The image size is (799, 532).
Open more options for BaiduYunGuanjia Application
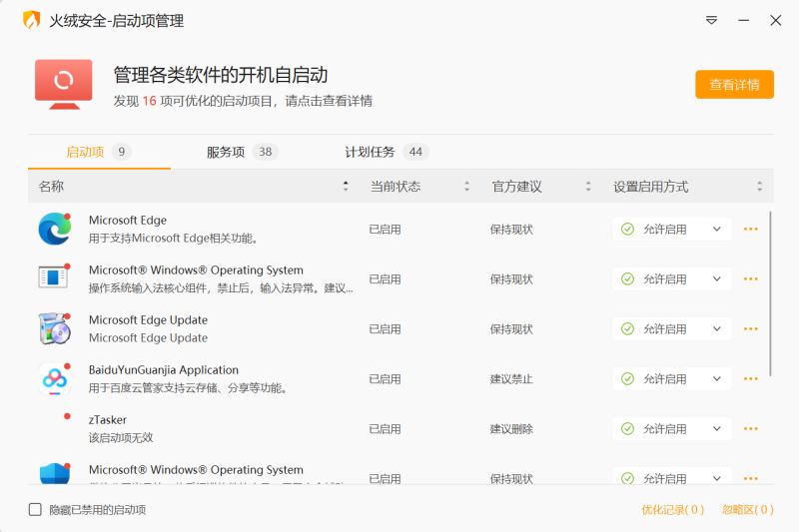click(751, 378)
